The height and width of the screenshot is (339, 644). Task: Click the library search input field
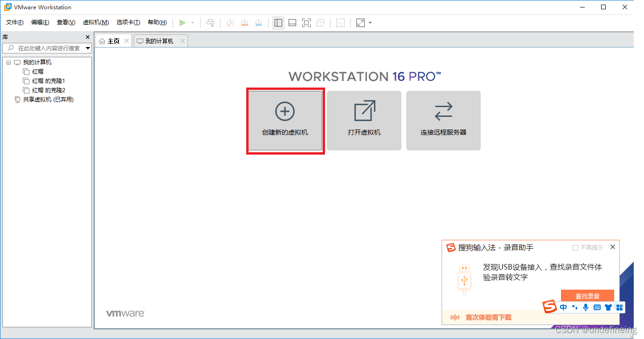coord(47,48)
